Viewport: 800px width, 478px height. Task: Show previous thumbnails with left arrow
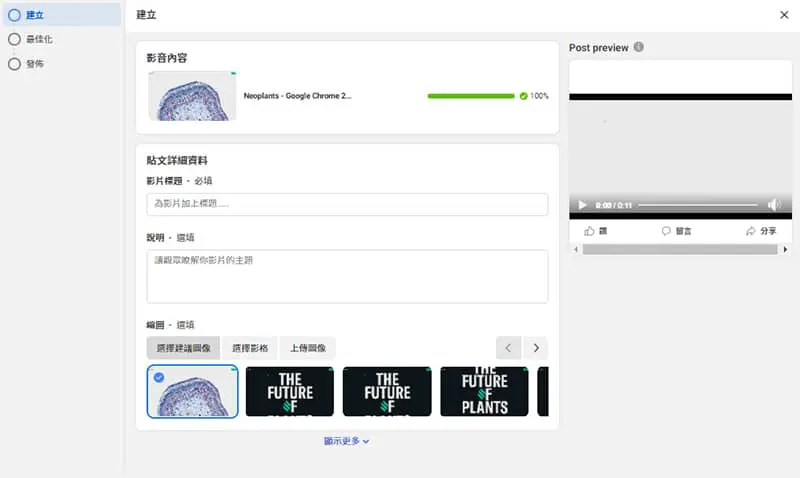click(x=508, y=348)
